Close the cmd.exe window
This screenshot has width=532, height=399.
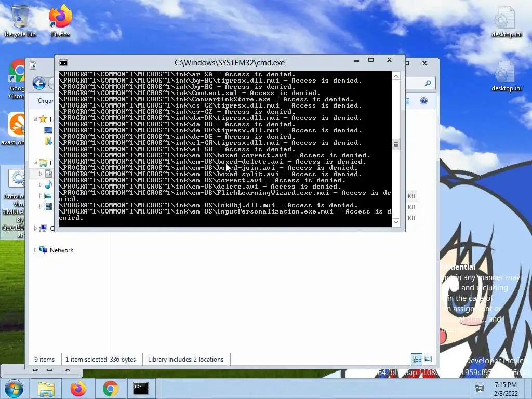point(390,60)
